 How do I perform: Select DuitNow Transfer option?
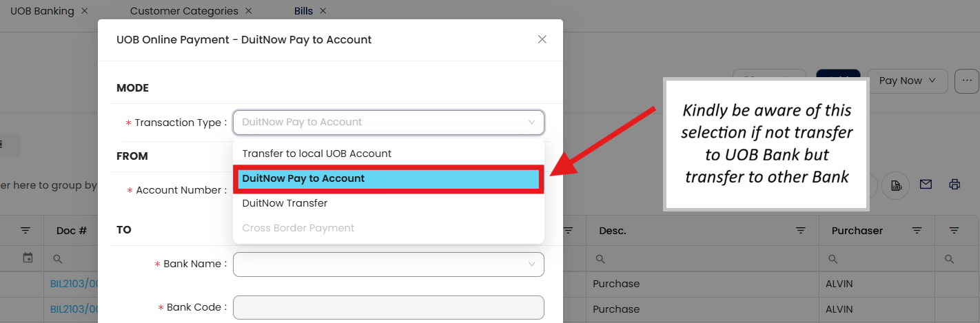pos(285,203)
